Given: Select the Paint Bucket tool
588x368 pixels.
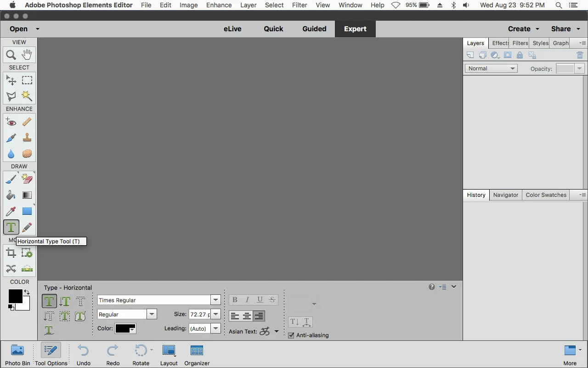Looking at the screenshot, I should 11,195.
